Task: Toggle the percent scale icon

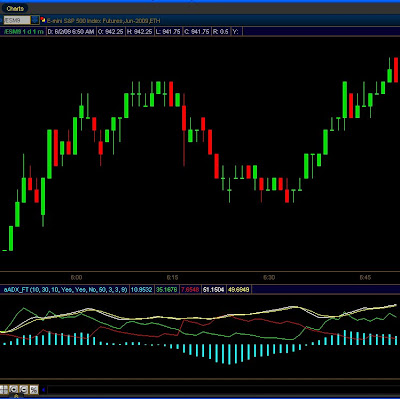Action: tap(33, 389)
